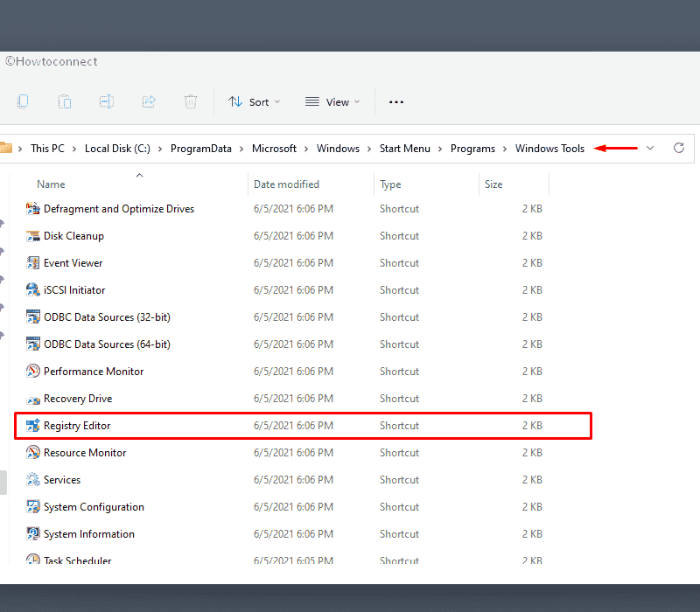Go to Local Disk (C:) breadcrumb
The width and height of the screenshot is (700, 612).
point(117,149)
